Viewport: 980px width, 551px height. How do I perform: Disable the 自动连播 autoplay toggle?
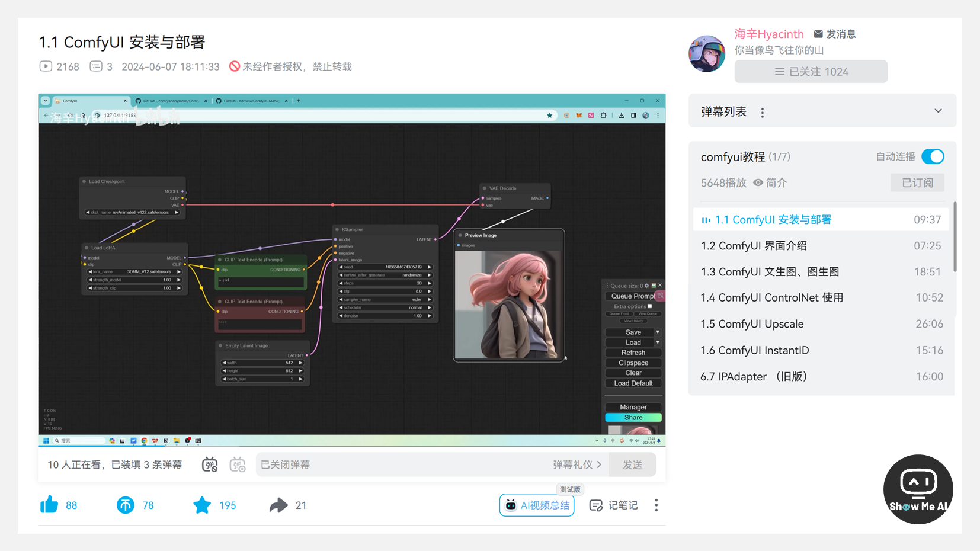pos(932,156)
